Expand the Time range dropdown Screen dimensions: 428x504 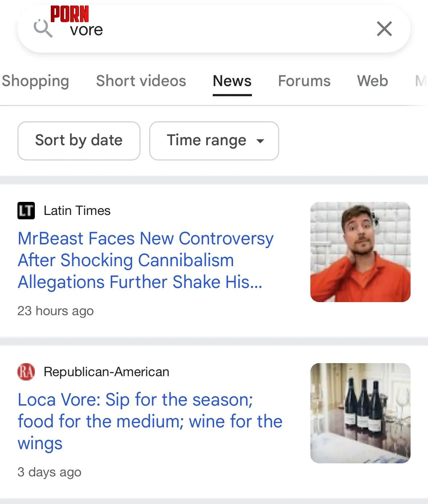214,141
